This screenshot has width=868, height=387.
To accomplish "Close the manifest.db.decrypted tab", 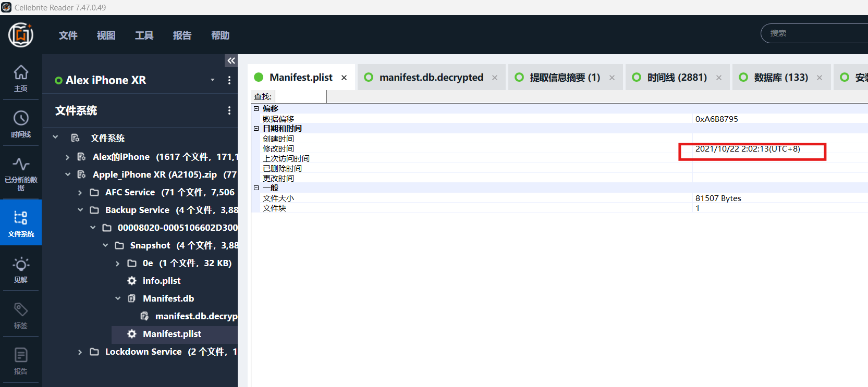I will click(x=495, y=78).
